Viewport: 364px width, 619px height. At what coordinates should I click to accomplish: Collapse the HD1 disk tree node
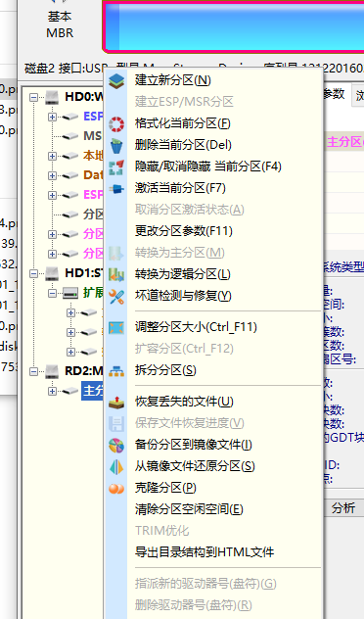click(34, 273)
